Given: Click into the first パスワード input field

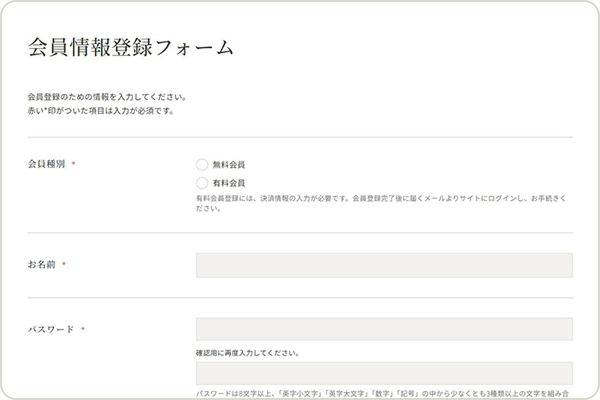Looking at the screenshot, I should [384, 330].
